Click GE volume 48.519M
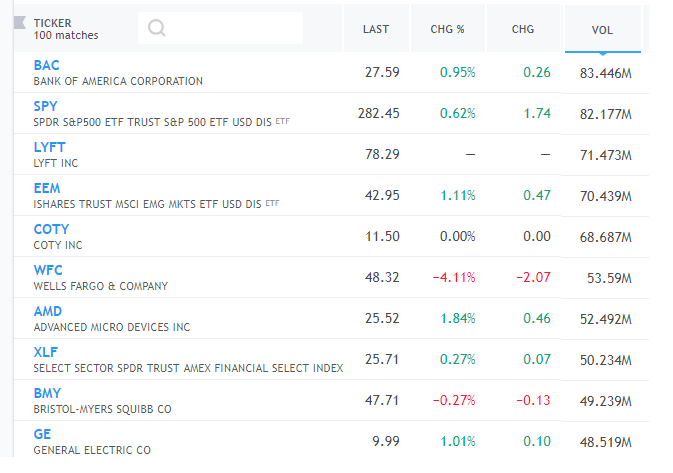The height and width of the screenshot is (473, 673). [606, 442]
